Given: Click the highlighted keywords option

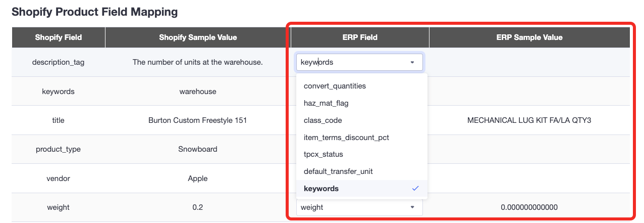Looking at the screenshot, I should (362, 189).
